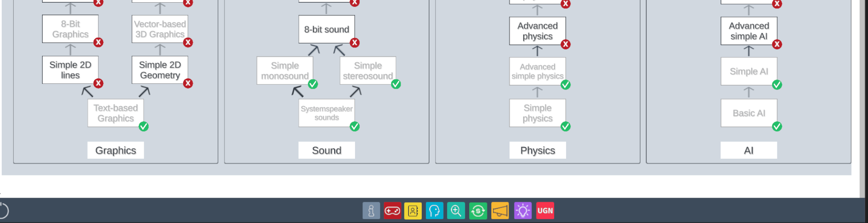Click the Advanced simple AI node
The height and width of the screenshot is (223, 868).
tap(748, 31)
